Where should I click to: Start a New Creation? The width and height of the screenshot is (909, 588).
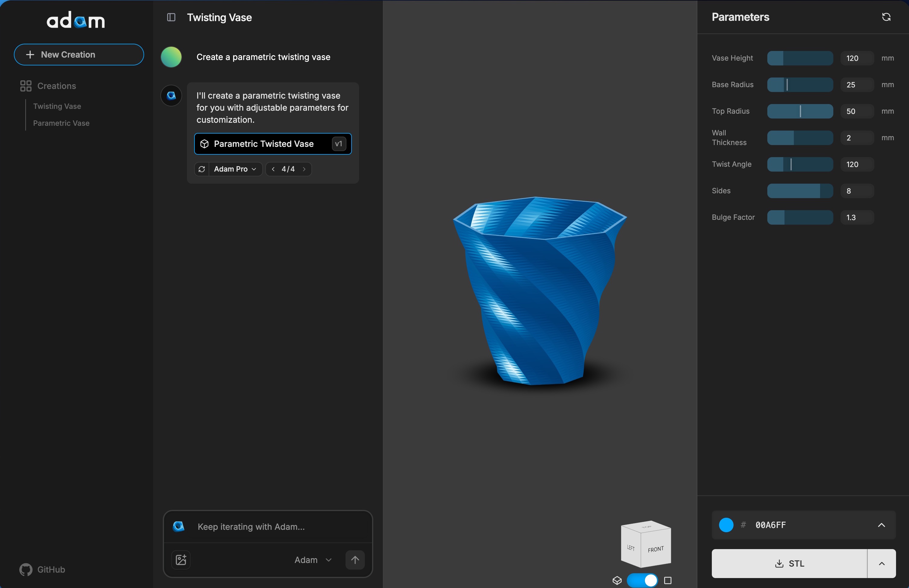pos(79,55)
